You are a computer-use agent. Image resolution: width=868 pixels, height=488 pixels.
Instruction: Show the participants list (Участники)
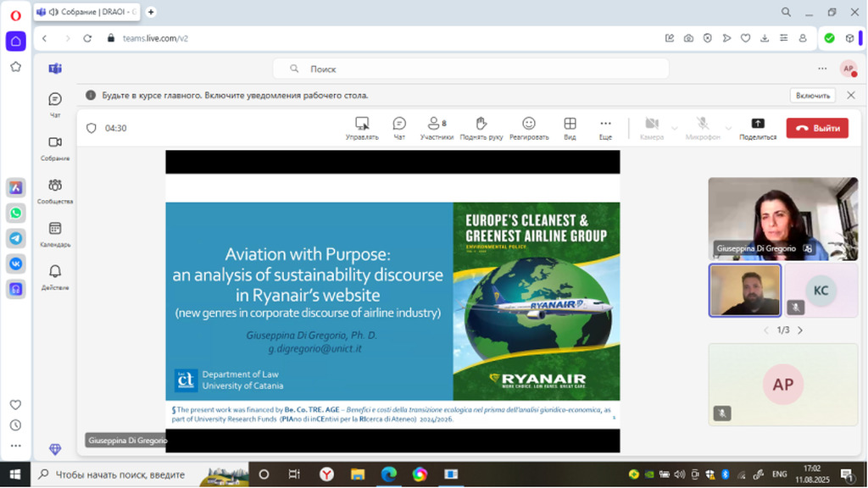click(437, 127)
